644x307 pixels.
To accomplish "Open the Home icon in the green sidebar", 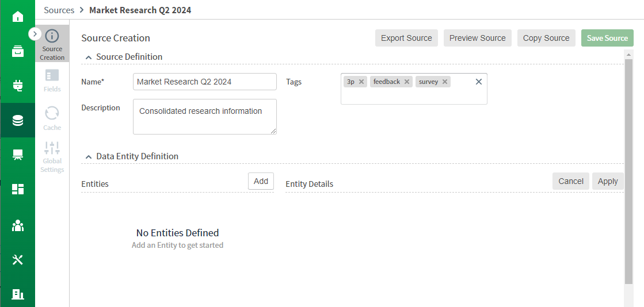I will [18, 17].
